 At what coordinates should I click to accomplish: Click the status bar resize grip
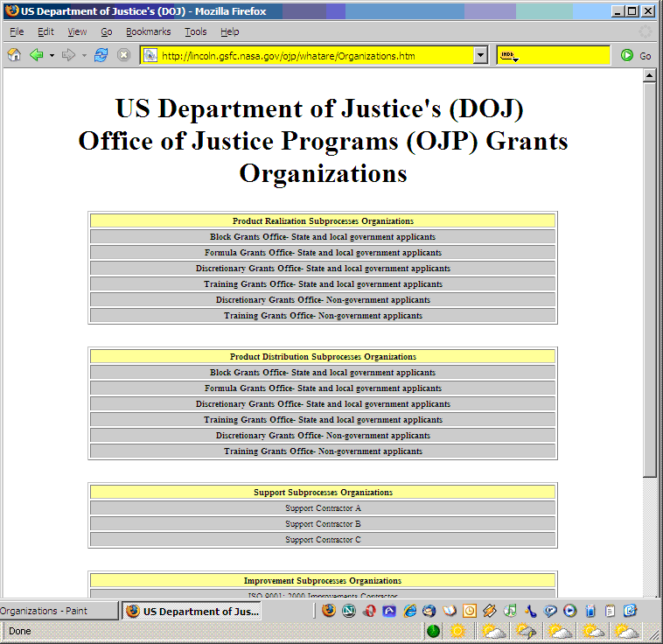[x=653, y=633]
